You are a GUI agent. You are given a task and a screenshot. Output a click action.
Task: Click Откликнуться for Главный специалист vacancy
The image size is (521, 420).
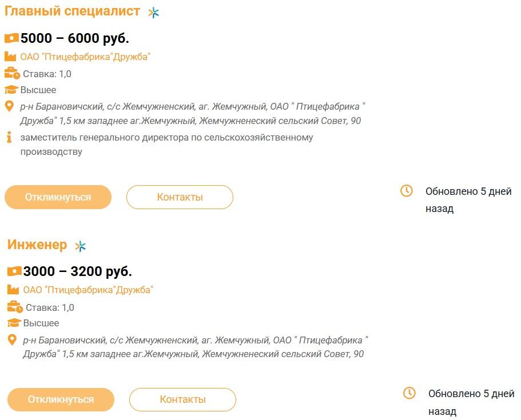pyautogui.click(x=58, y=197)
